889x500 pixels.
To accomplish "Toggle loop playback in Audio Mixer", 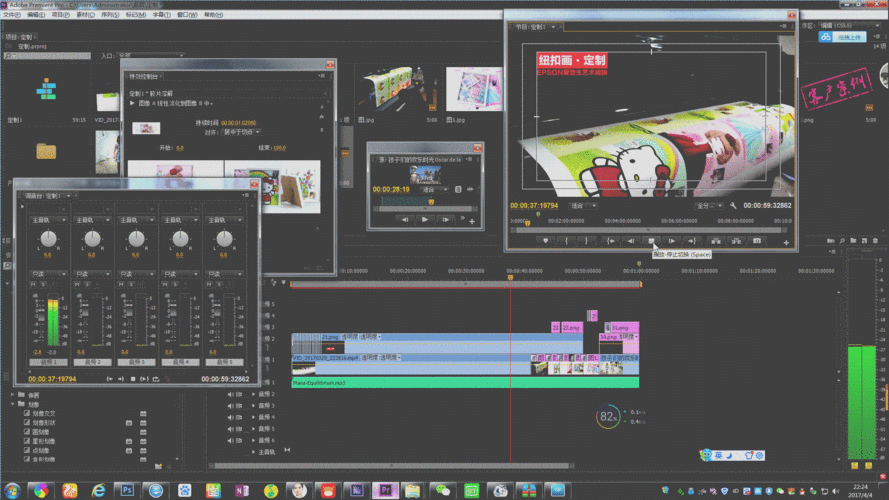I will coord(156,379).
